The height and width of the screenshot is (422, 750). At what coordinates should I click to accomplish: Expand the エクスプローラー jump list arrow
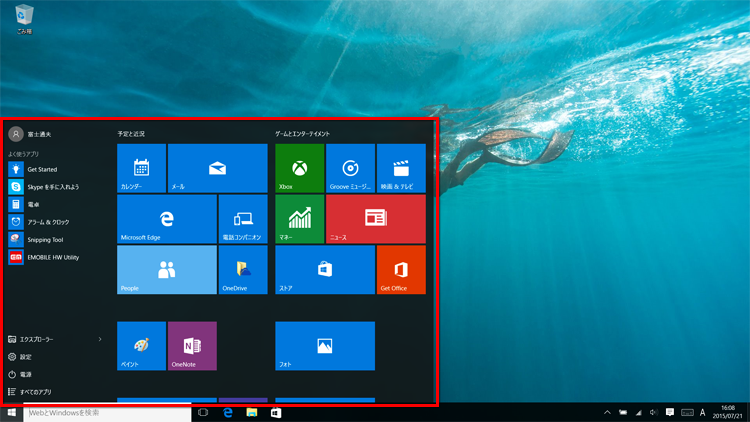pyautogui.click(x=100, y=340)
